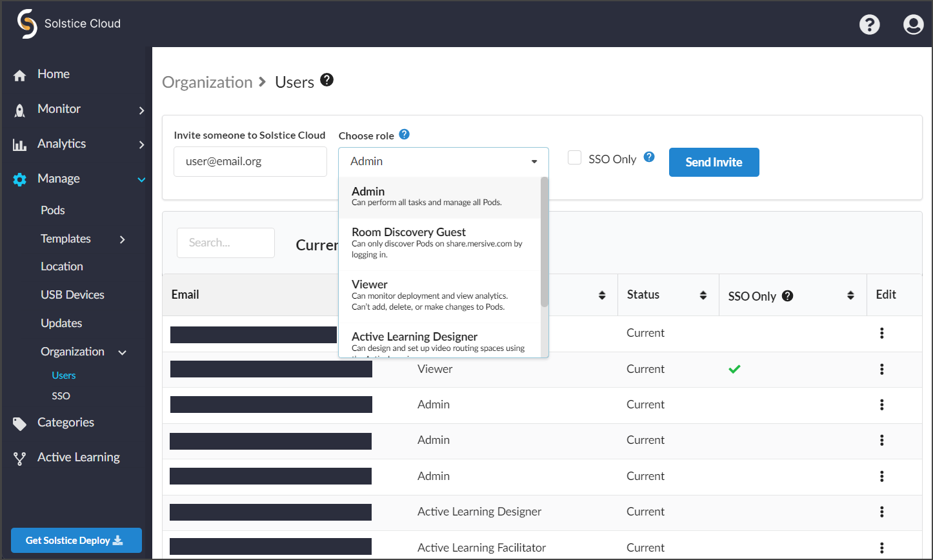This screenshot has width=933, height=560.
Task: Click the Search users field
Action: click(226, 243)
